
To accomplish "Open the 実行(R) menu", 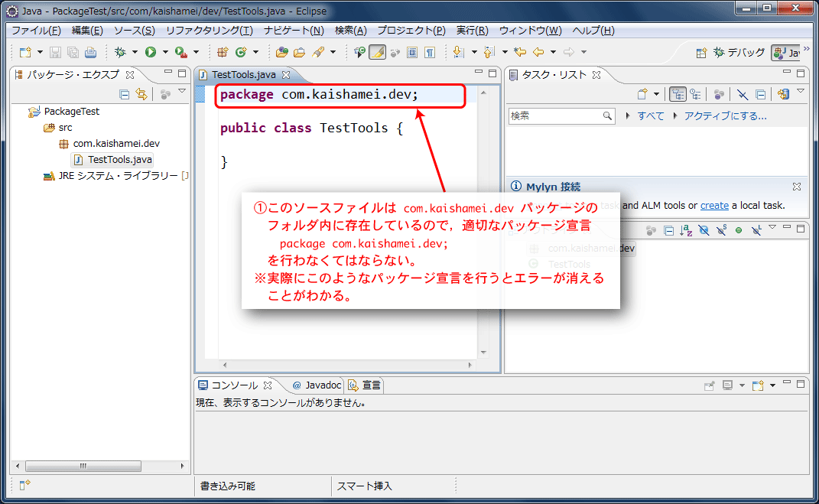I will pyautogui.click(x=472, y=31).
